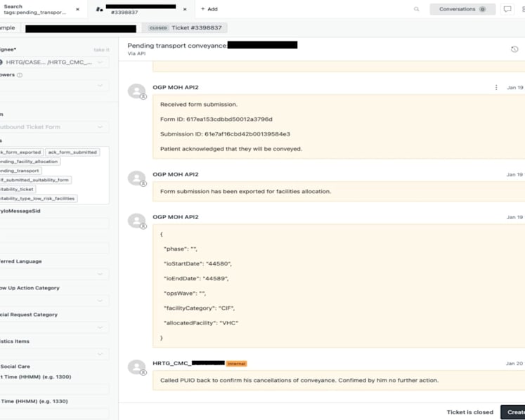
Task: Expand the Preferred Language dropdown
Action: click(x=53, y=274)
